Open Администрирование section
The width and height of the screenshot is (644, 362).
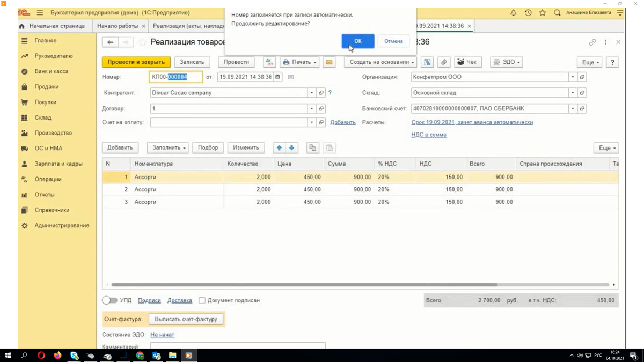62,226
